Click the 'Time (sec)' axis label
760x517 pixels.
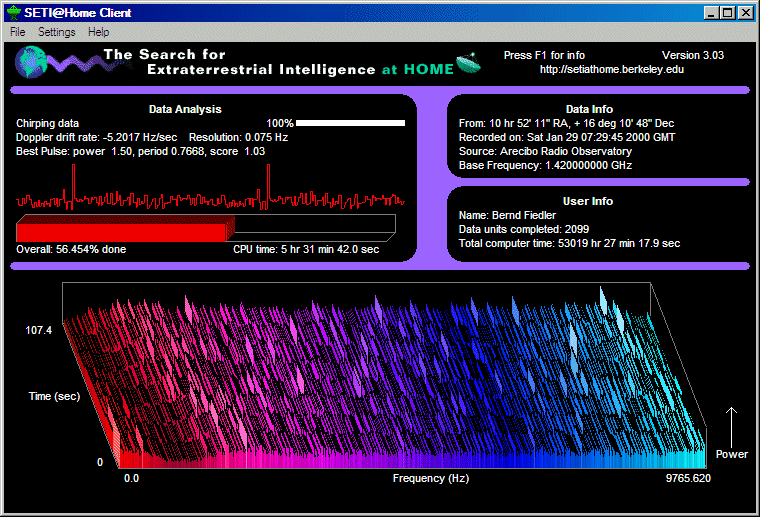click(x=54, y=396)
